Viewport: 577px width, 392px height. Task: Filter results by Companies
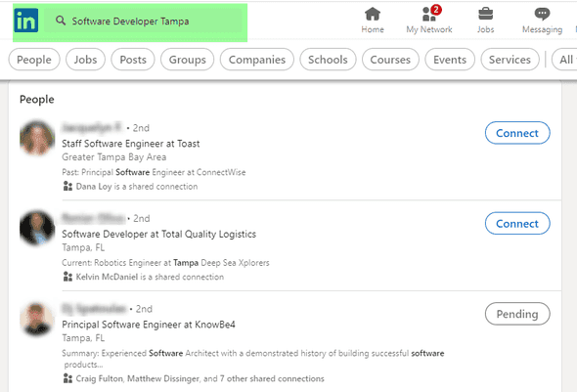257,60
